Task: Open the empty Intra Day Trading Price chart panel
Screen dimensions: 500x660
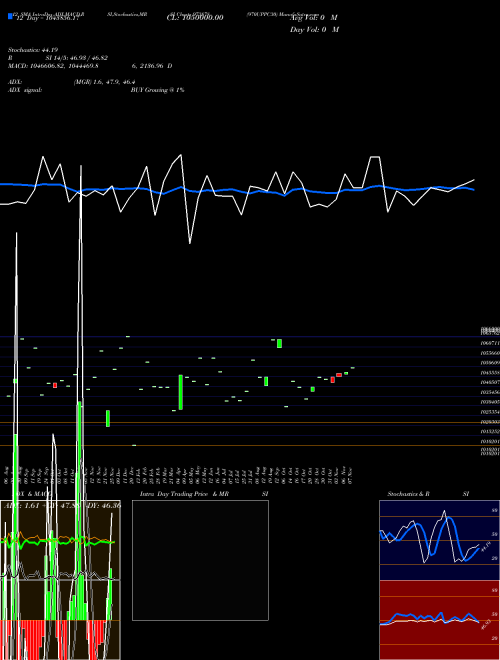Action: click(200, 560)
